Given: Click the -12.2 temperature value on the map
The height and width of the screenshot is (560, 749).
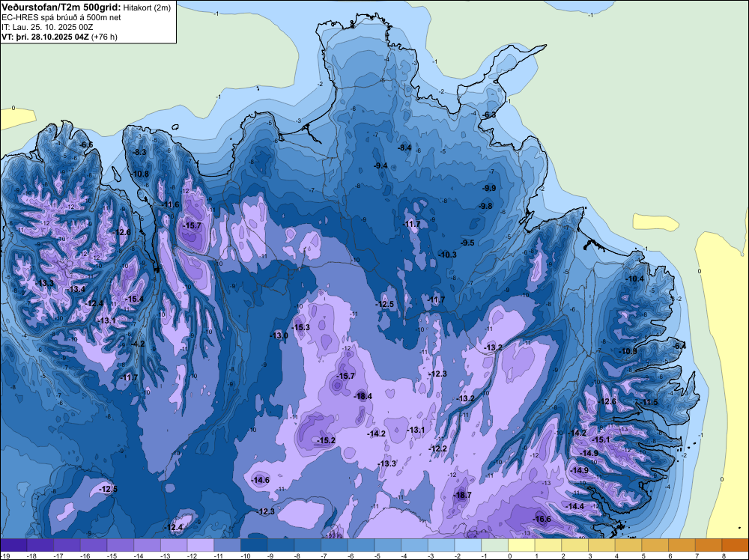Looking at the screenshot, I should click(x=438, y=448).
